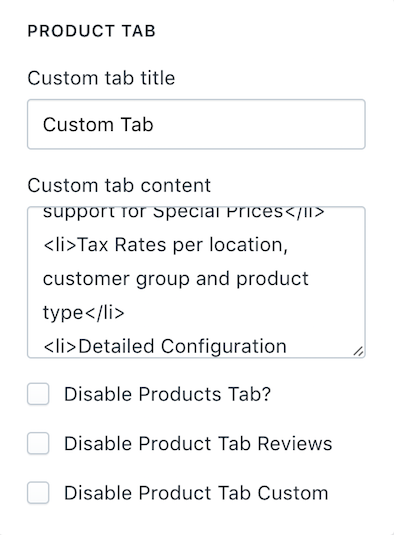Click inside the Custom tab content textarea
Screen dimensions: 394x535
click(x=196, y=282)
